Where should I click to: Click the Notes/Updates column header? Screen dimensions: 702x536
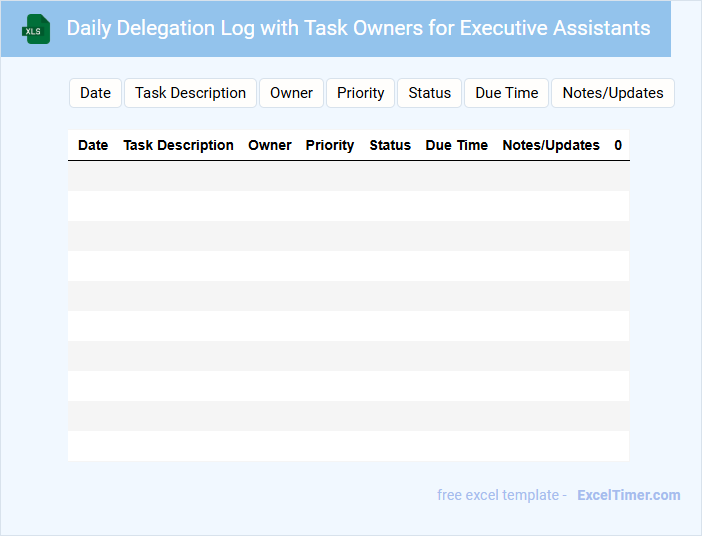(x=551, y=145)
